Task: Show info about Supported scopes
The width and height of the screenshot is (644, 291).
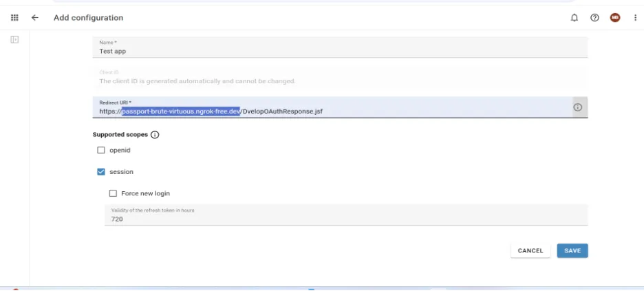Action: (x=155, y=135)
